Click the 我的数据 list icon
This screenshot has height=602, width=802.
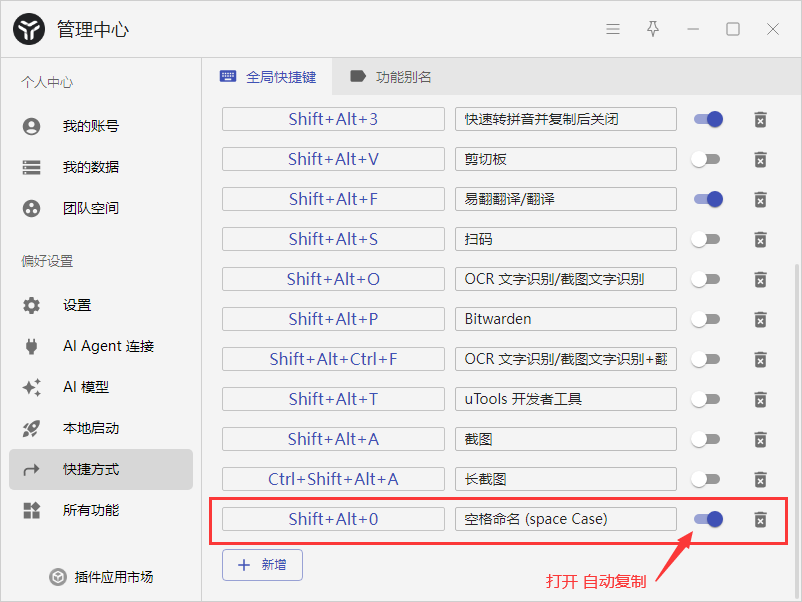[31, 167]
